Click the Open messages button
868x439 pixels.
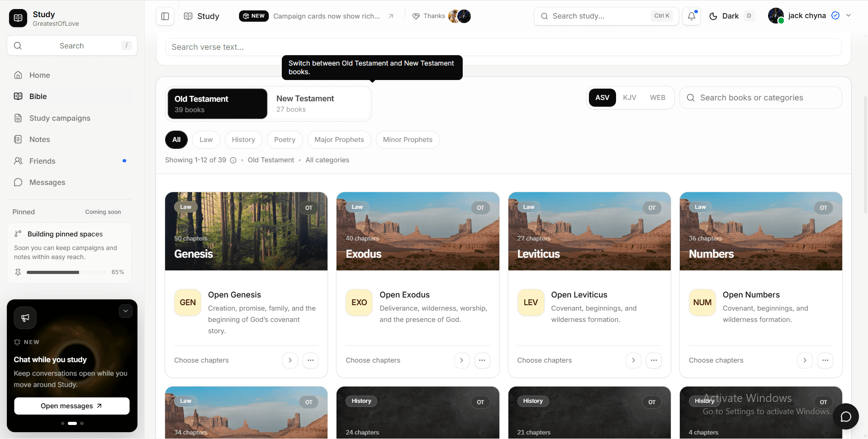[72, 406]
